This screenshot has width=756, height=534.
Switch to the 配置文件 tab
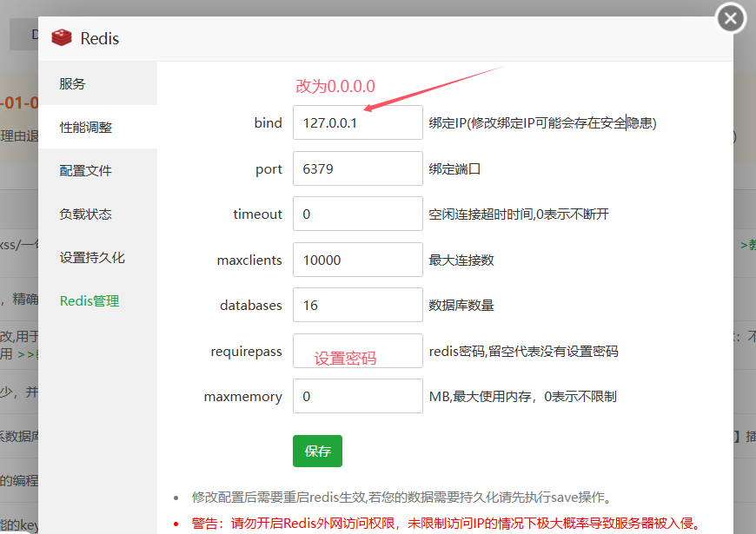click(x=98, y=170)
